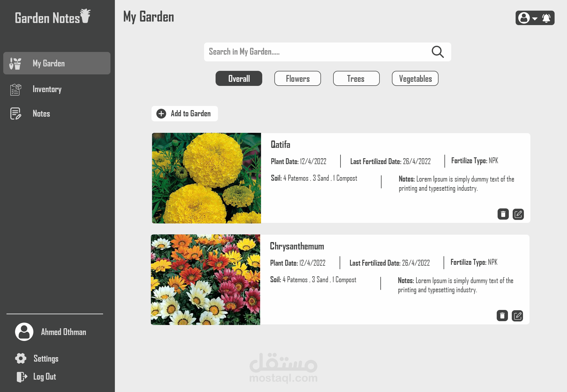Screen dimensions: 567x392
Task: Expand the account dropdown arrow
Action: (535, 18)
